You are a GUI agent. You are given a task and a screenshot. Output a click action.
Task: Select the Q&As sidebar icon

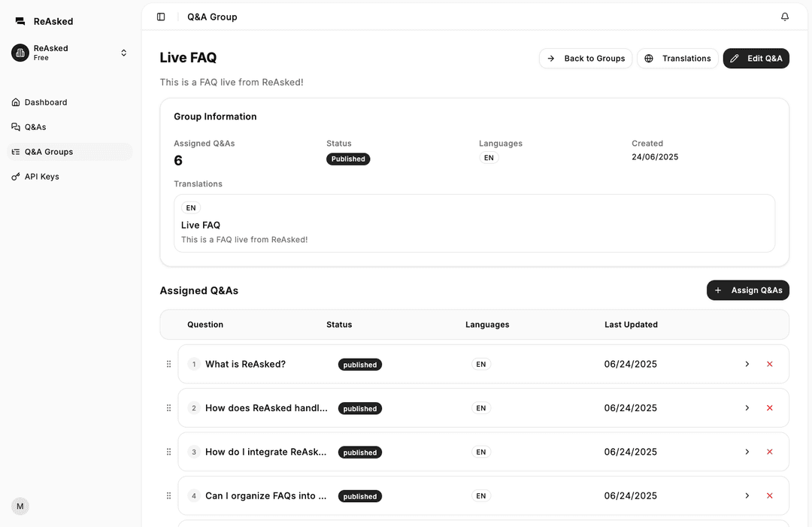(16, 126)
